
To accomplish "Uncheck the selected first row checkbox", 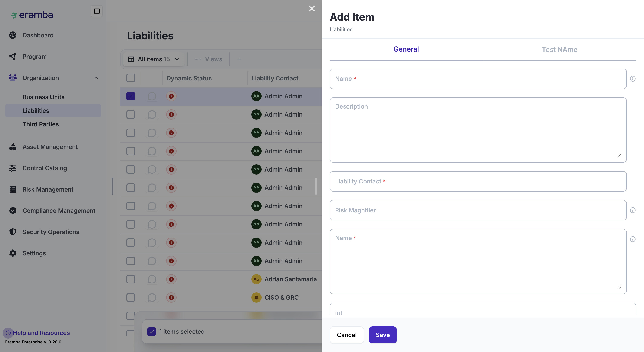I will pos(131,96).
